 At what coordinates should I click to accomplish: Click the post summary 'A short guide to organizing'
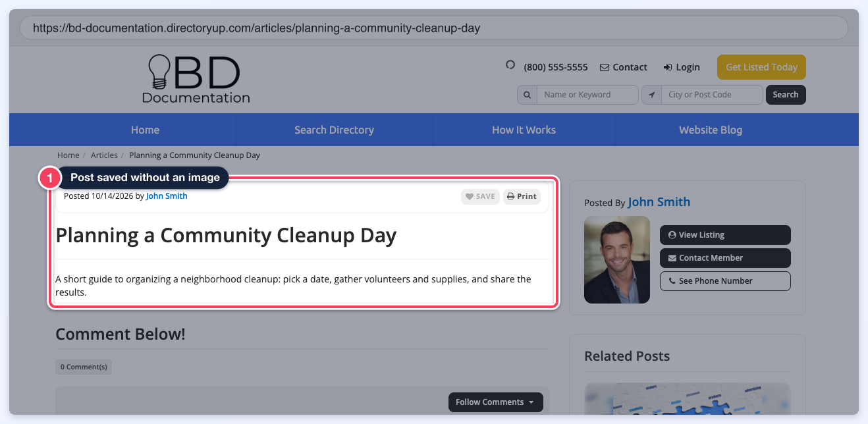(x=293, y=286)
